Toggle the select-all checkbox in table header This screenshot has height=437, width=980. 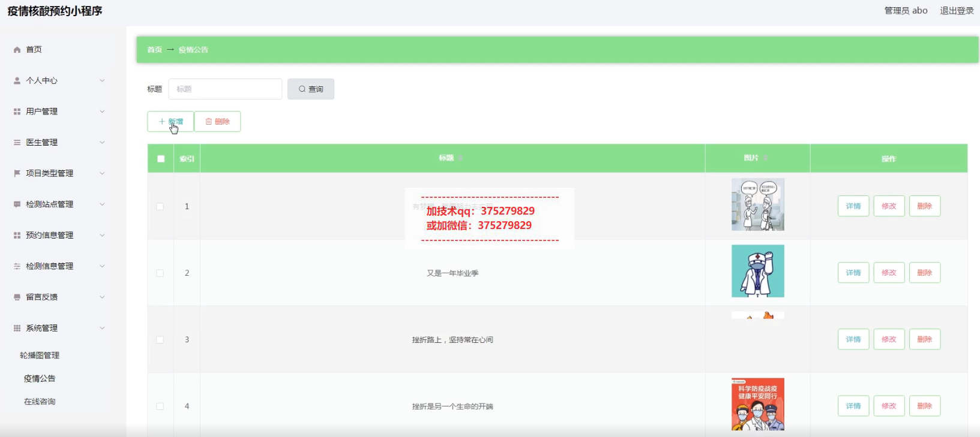161,159
